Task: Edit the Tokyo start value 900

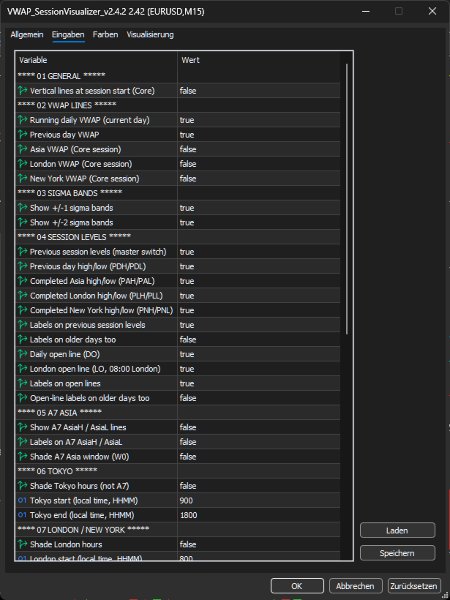Action: coord(259,501)
